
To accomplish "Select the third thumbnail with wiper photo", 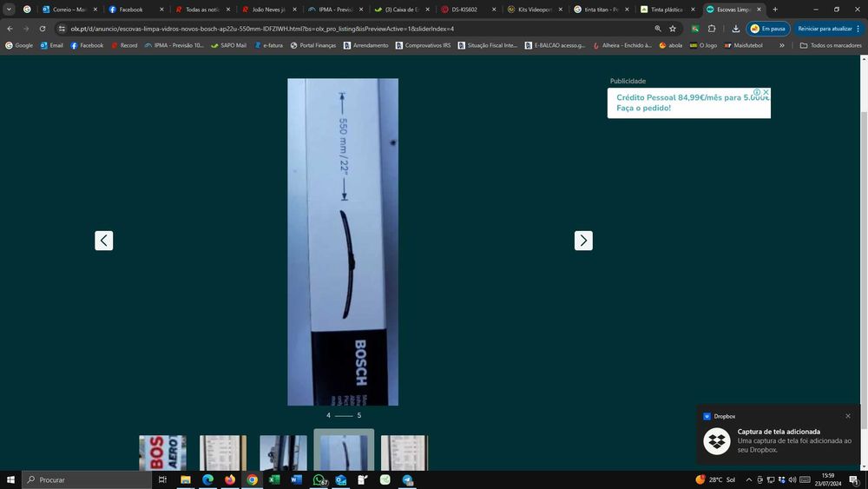I will pos(283,453).
